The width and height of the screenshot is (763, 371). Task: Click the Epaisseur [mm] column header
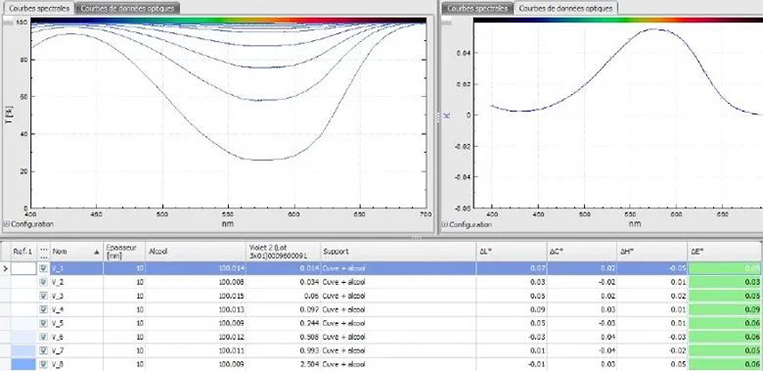point(124,251)
